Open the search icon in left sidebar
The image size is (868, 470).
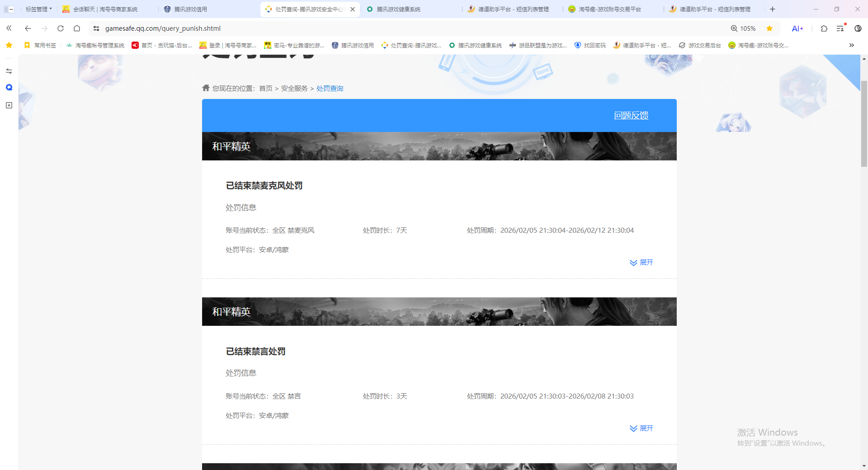tap(9, 87)
